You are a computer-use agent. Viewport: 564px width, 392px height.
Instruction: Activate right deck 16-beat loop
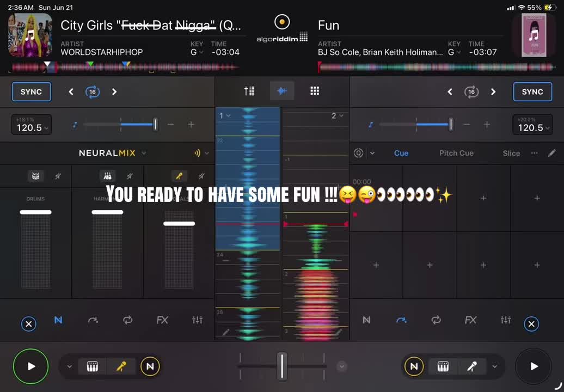[471, 92]
